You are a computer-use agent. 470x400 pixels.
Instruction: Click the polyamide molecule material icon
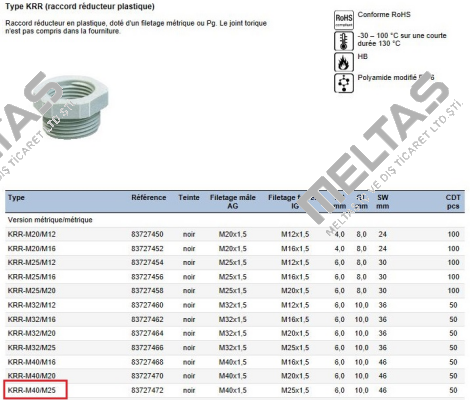pos(344,83)
